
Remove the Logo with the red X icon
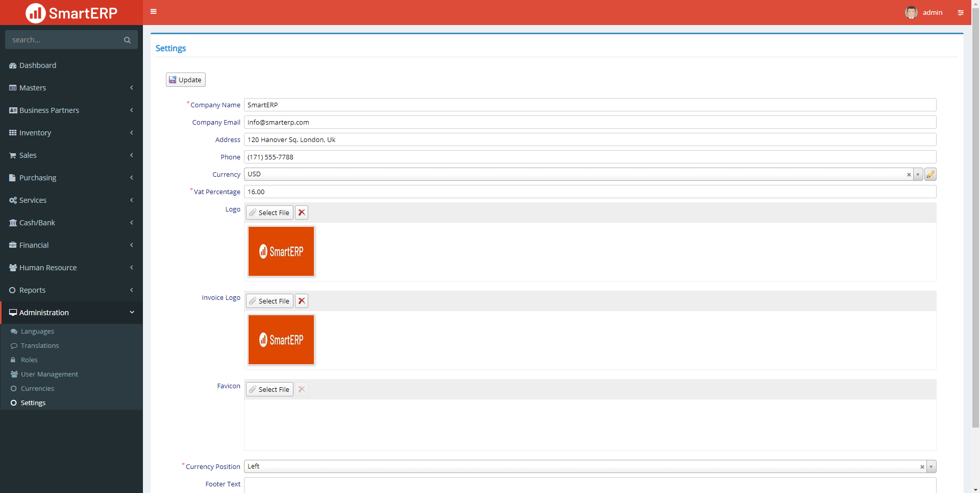tap(301, 212)
